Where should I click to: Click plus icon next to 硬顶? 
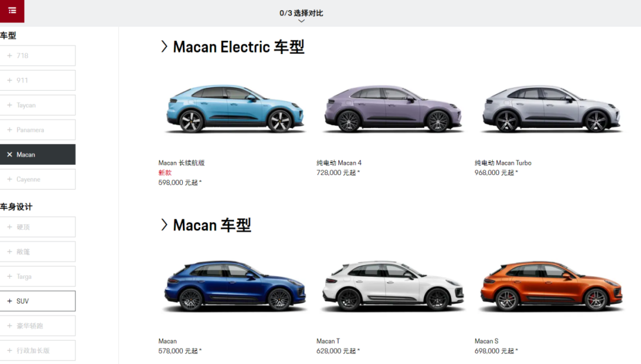(x=9, y=226)
